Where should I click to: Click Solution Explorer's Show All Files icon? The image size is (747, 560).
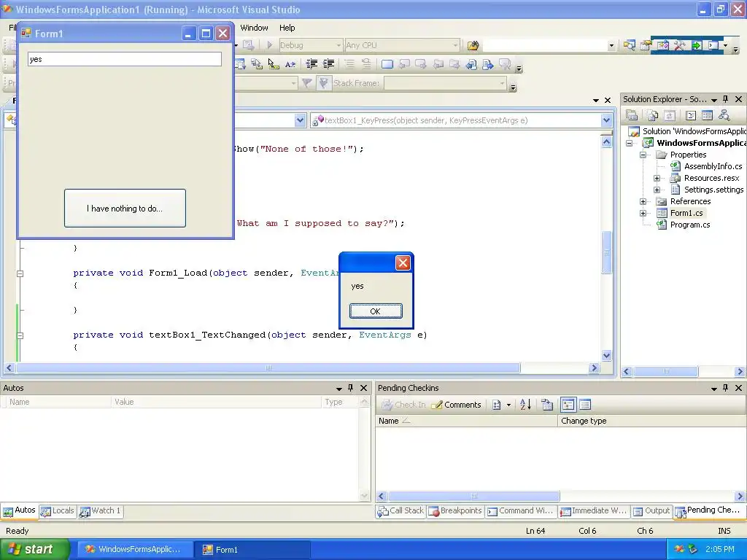pyautogui.click(x=653, y=114)
